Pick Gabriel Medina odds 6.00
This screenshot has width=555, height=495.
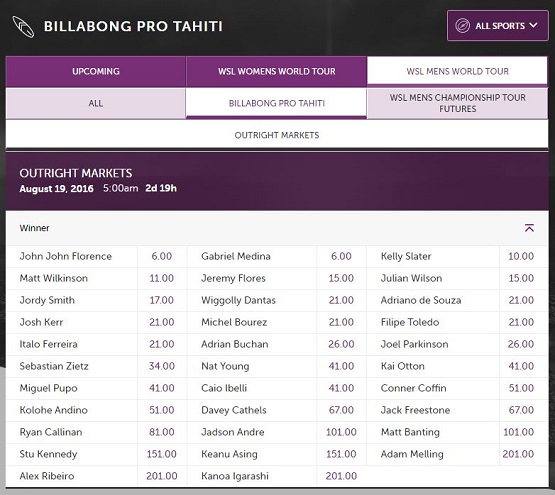(x=341, y=256)
